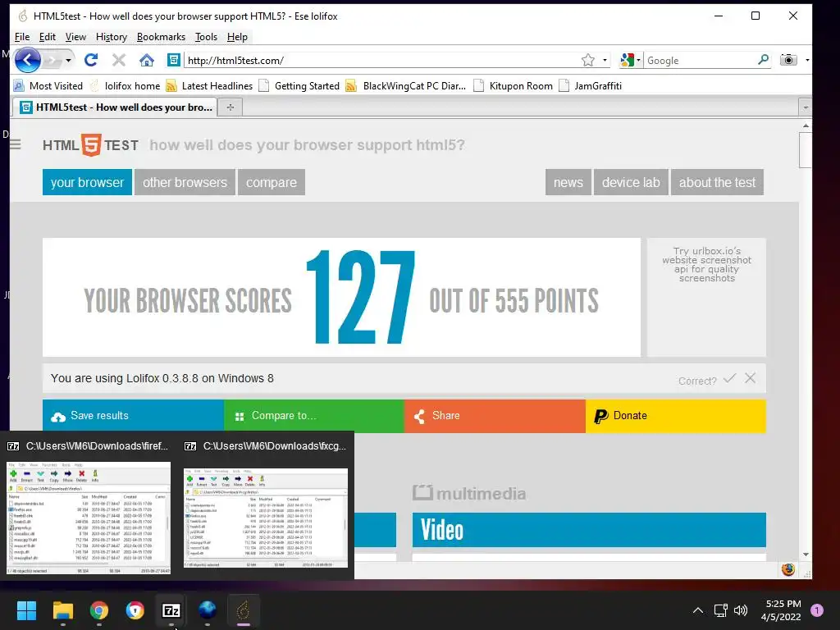
Task: Click the Compare to... button
Action: pyautogui.click(x=314, y=416)
